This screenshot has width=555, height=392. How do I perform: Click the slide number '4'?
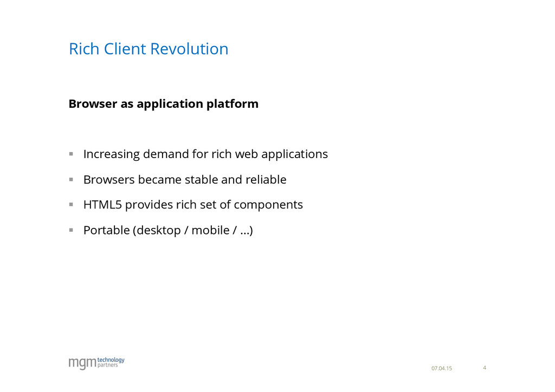[485, 368]
